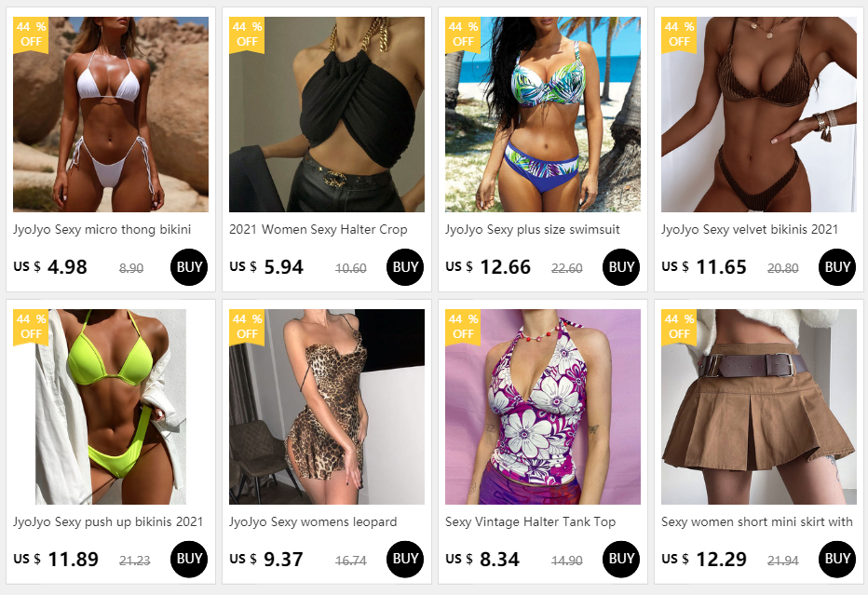This screenshot has width=868, height=595.
Task: Click the 44% OFF badge on the mini skirt
Action: click(x=679, y=327)
